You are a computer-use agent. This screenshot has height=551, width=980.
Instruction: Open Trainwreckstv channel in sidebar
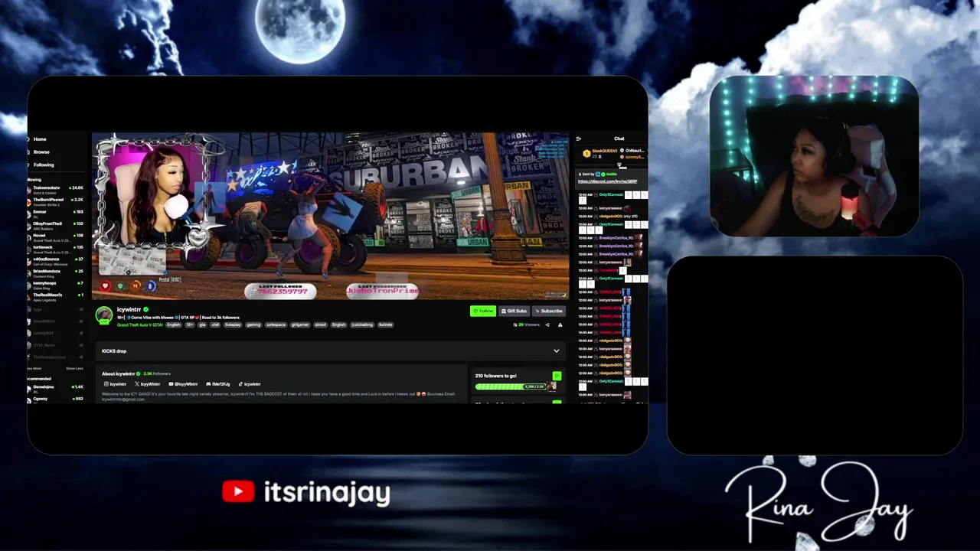55,189
